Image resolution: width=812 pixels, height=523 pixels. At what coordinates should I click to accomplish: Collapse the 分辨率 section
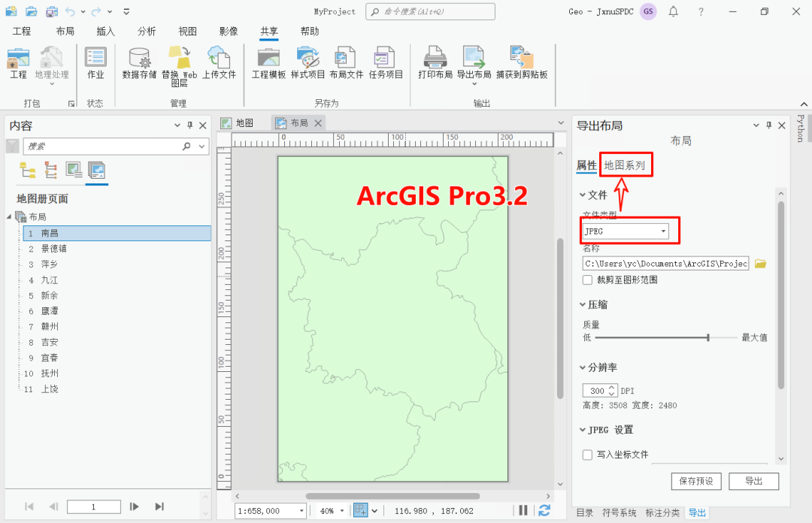coord(583,367)
